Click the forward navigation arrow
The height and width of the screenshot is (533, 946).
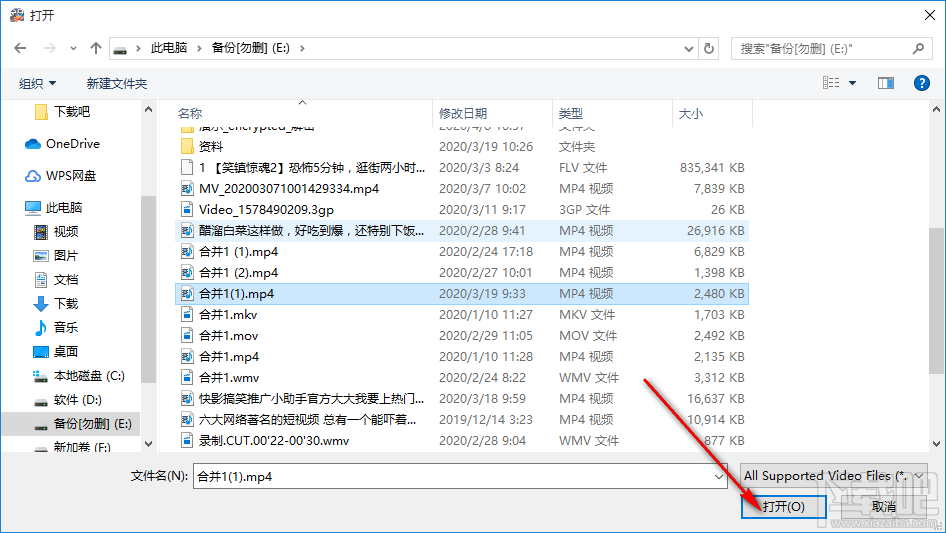49,48
